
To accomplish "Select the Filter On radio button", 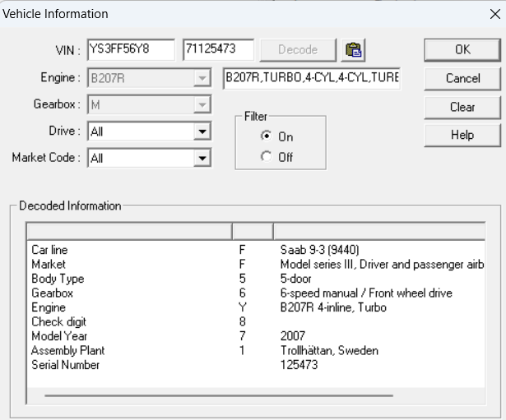I will point(267,136).
